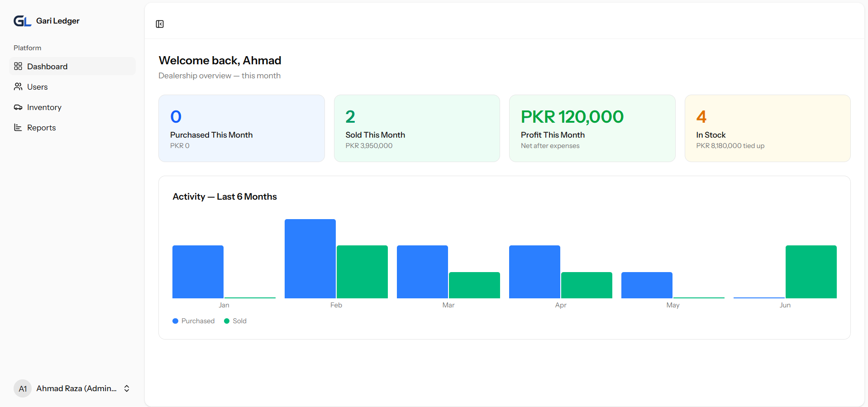Open the Dashboard menu item

(72, 67)
